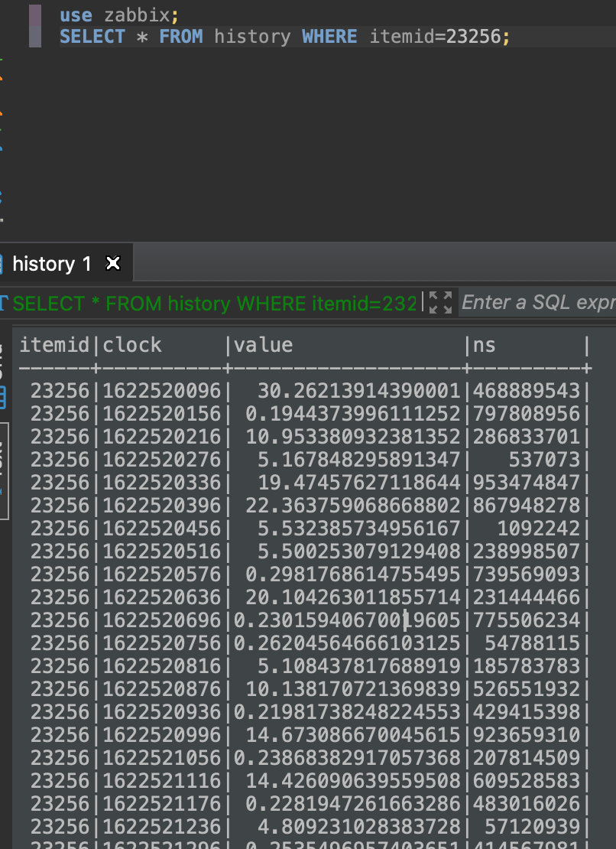This screenshot has width=616, height=849.
Task: Select ns value 57120939
Action: 532,826
